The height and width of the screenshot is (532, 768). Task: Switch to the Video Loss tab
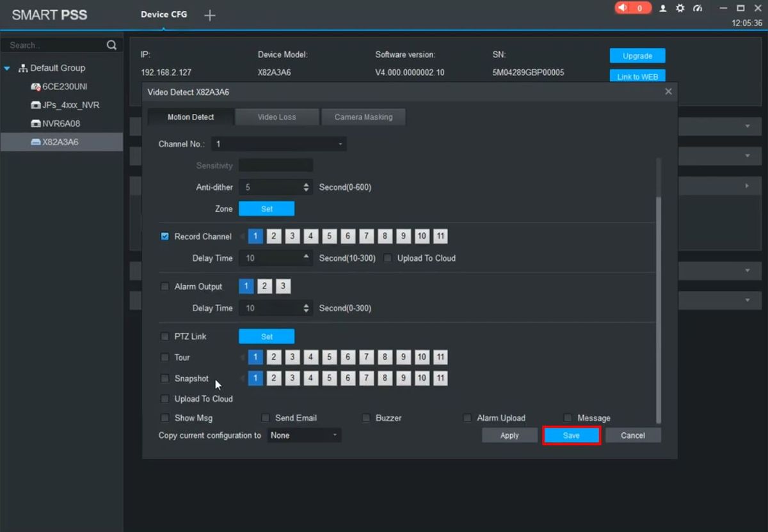276,117
